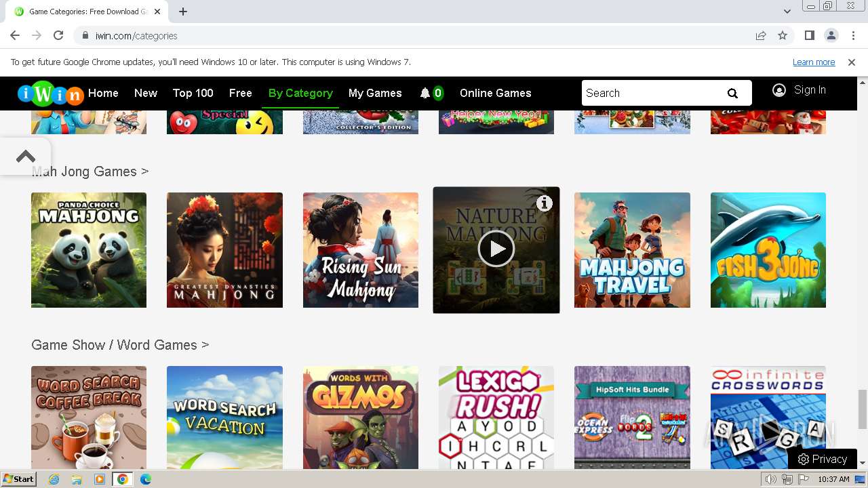View site information lock icon
The height and width of the screenshot is (488, 868).
point(85,35)
